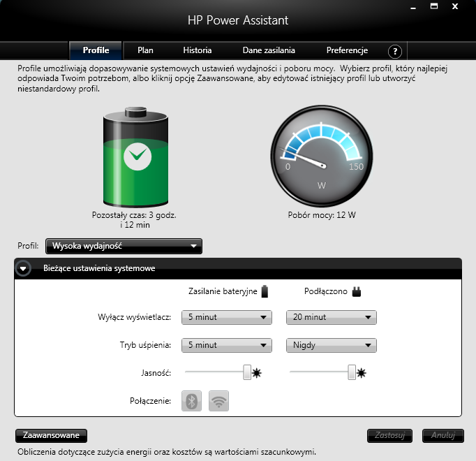The image size is (476, 461).
Task: Click the 'Pozostały czas: 3 godz.' text
Action: [134, 215]
